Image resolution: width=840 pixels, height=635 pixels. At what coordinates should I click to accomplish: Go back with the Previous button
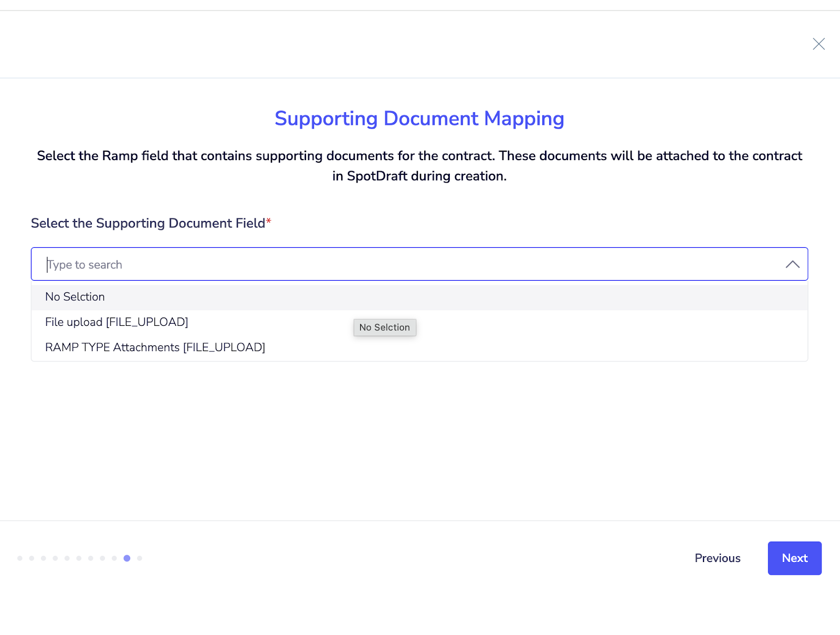[717, 558]
